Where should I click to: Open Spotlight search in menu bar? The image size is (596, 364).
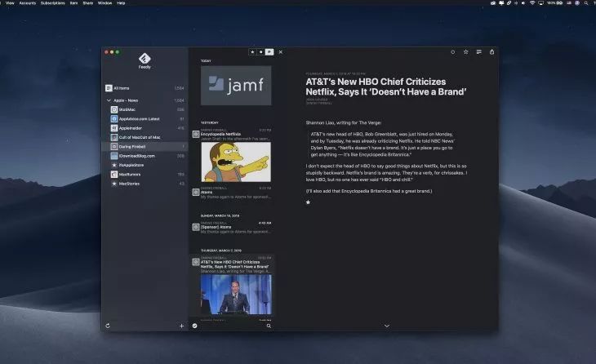(585, 2)
